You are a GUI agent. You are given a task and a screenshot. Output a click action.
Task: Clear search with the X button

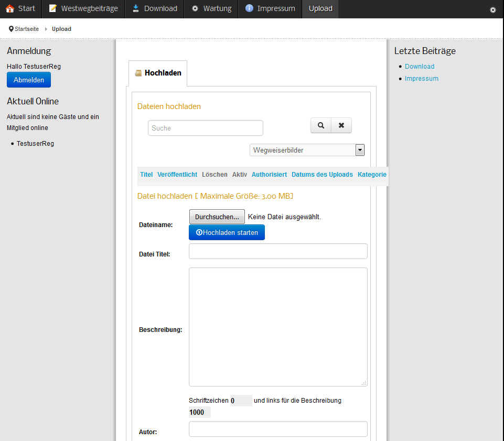pyautogui.click(x=341, y=125)
